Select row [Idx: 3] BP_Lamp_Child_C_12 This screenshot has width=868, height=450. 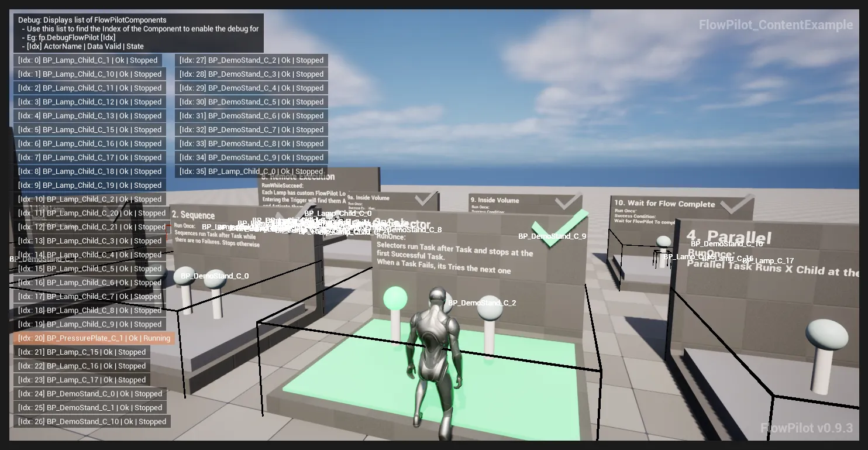click(x=89, y=102)
